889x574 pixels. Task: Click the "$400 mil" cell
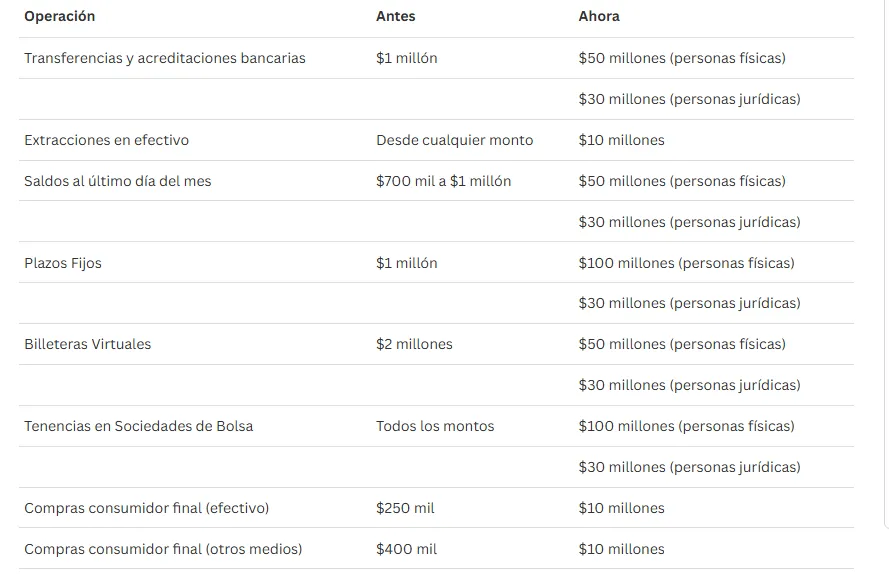tap(406, 549)
